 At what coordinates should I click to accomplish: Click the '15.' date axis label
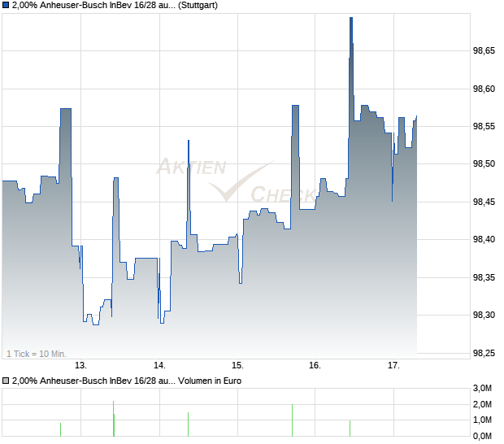tap(237, 366)
